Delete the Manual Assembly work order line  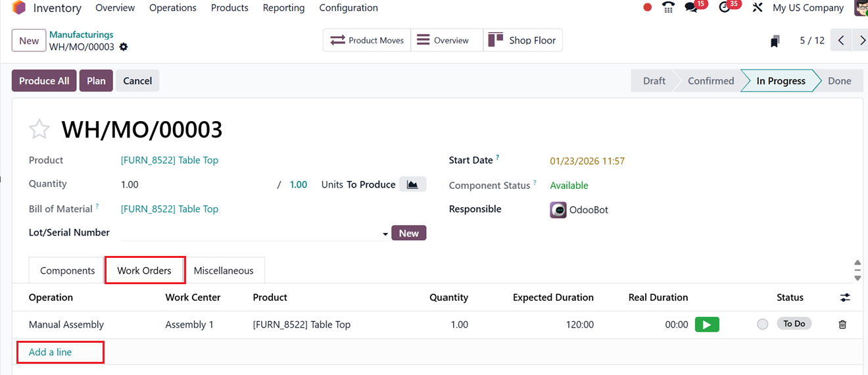click(x=842, y=324)
